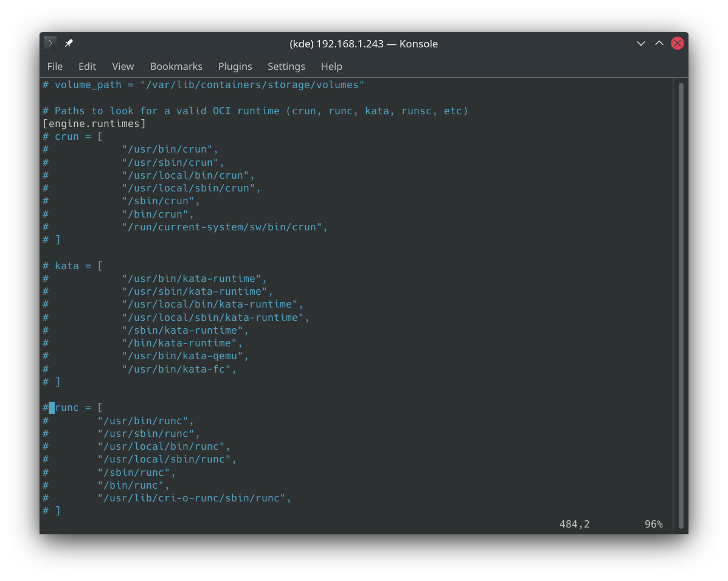The image size is (728, 581).
Task: Close the Konsole window with red button
Action: point(677,43)
